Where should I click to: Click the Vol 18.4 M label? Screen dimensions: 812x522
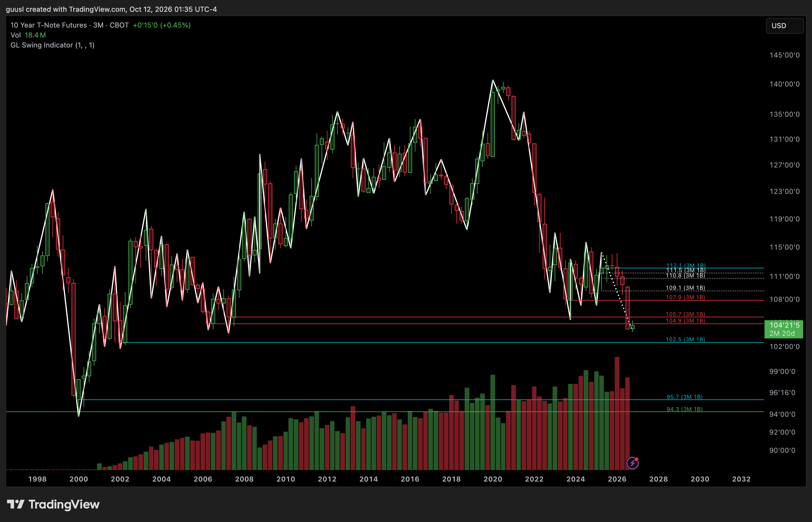(28, 35)
